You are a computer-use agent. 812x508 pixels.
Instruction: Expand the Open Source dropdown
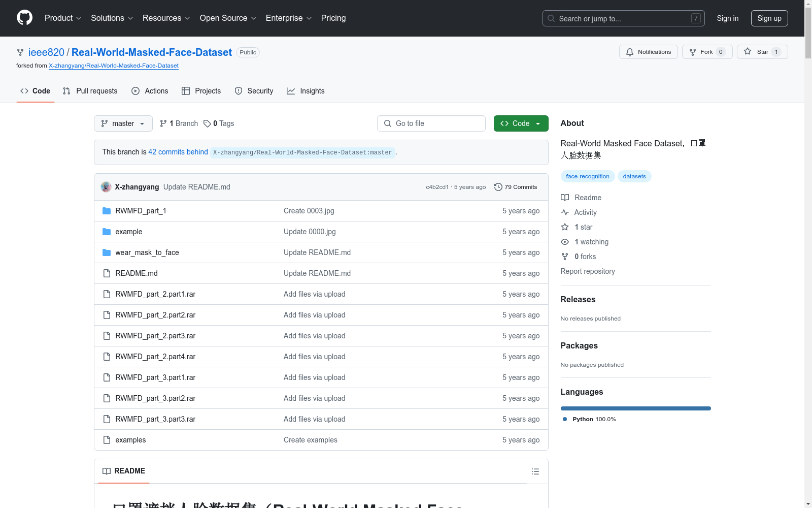click(x=228, y=18)
